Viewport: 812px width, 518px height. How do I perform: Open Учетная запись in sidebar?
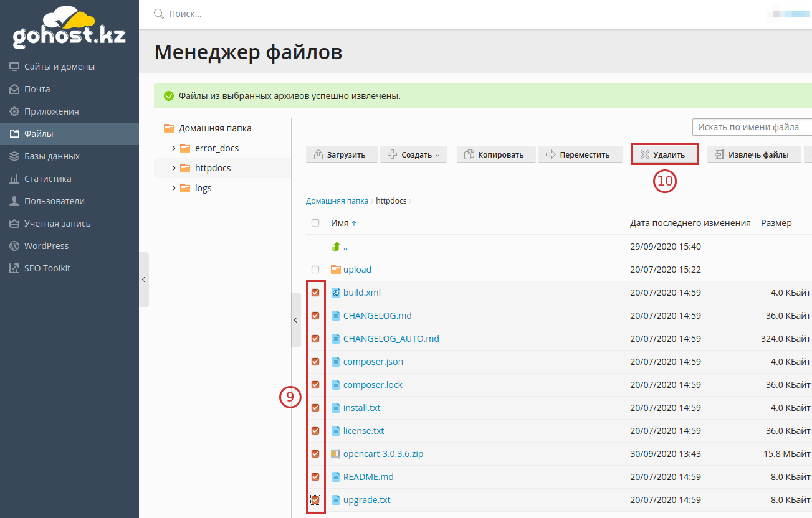[x=69, y=224]
